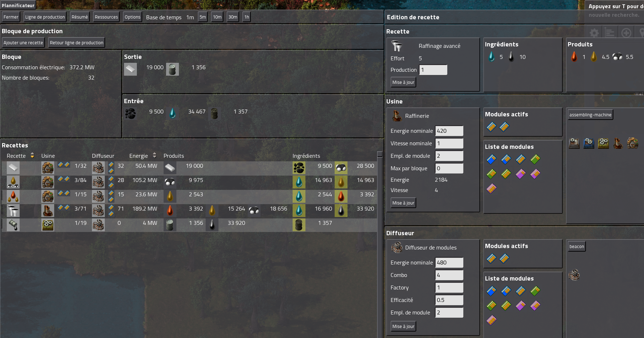Focus Diffuseur Energie nominale field showing 480
The height and width of the screenshot is (338, 644).
449,262
